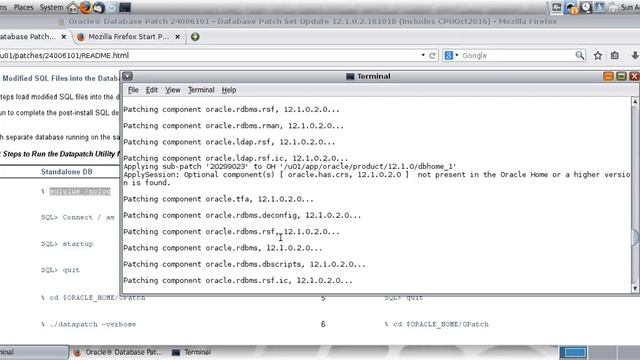
Task: Click the tray icon with the clock face
Action: coord(585,7)
